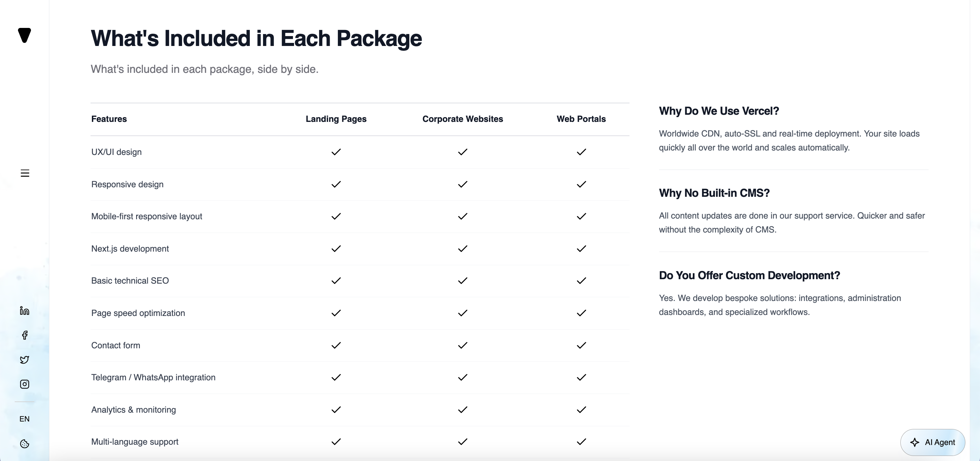
Task: Expand Do You Offer Custom Development question
Action: [x=749, y=275]
